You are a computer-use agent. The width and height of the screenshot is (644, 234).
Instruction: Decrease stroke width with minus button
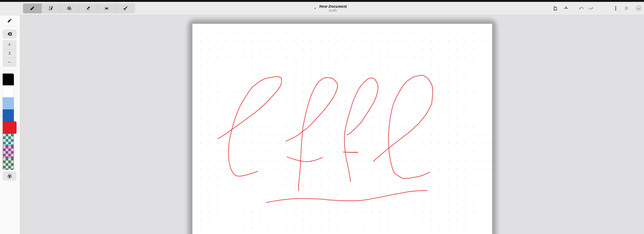tap(10, 62)
